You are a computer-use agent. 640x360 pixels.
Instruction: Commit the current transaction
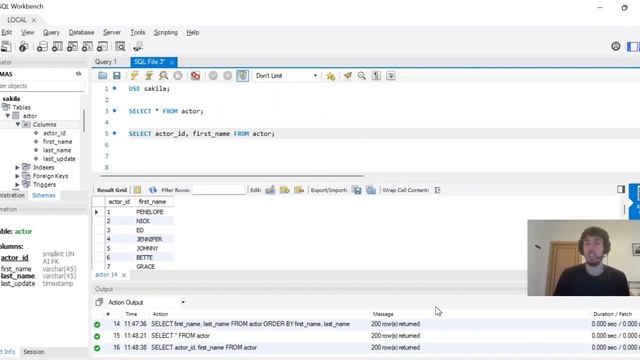click(213, 76)
